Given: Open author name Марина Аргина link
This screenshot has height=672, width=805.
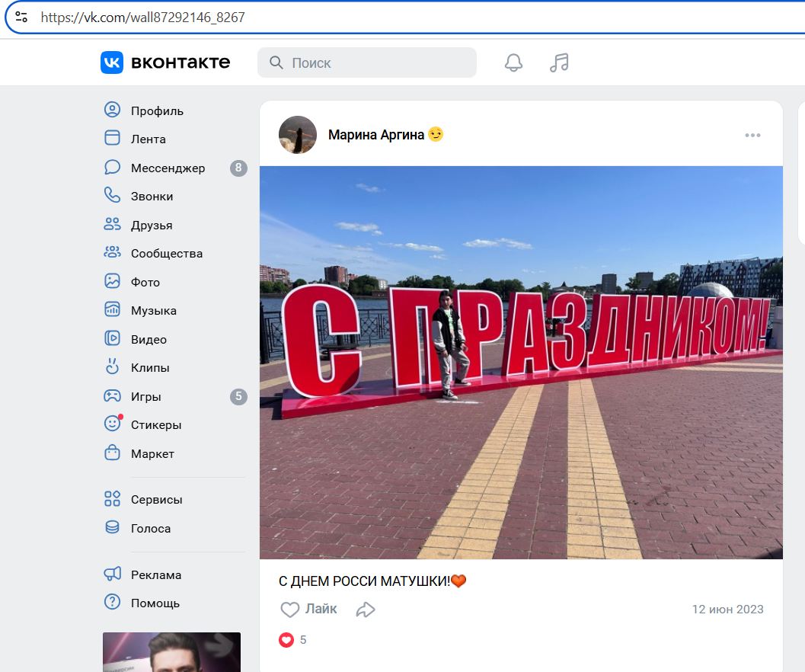Looking at the screenshot, I should click(x=375, y=135).
